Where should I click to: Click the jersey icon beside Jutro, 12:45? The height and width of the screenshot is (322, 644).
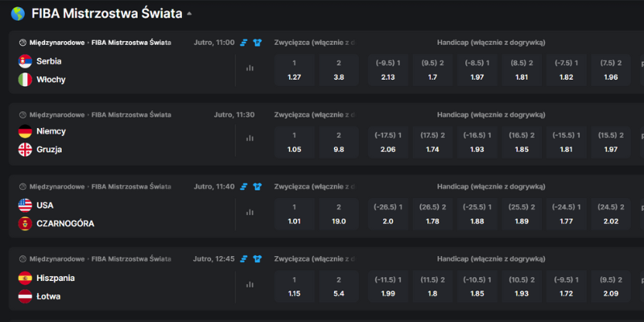pos(258,259)
